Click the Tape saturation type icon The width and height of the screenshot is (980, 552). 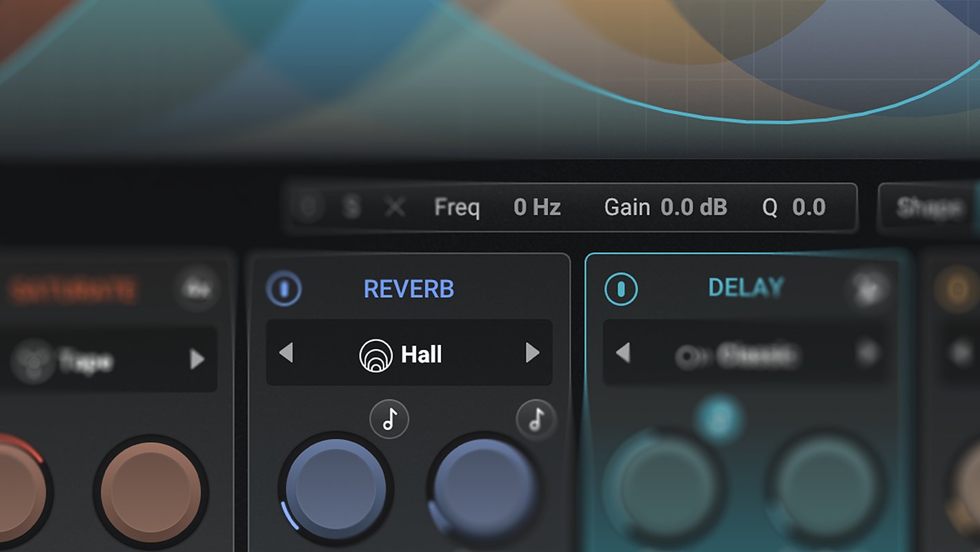tap(33, 361)
